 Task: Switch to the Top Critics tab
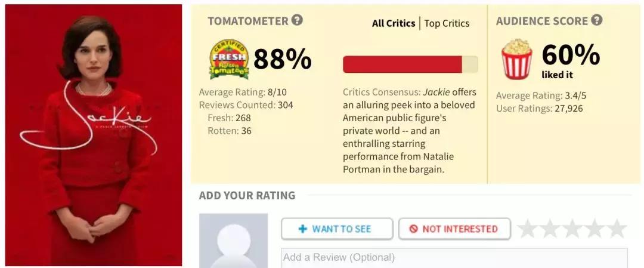tap(447, 23)
